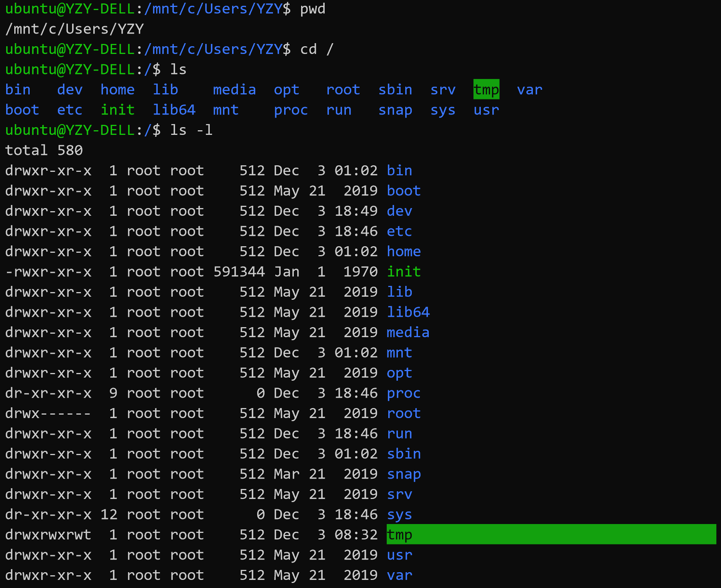This screenshot has width=721, height=588.
Task: Click 'init' name in the long listing
Action: click(404, 272)
